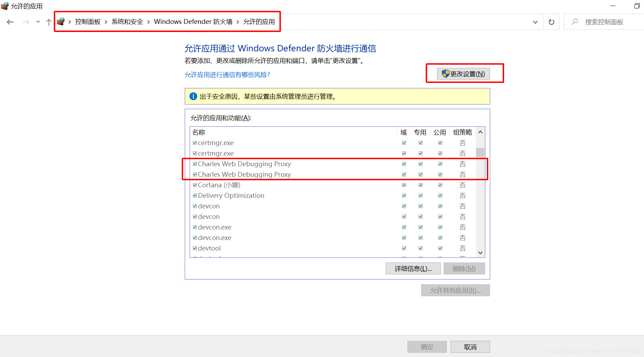Go back using the back arrow
The width and height of the screenshot is (644, 357).
(10, 22)
